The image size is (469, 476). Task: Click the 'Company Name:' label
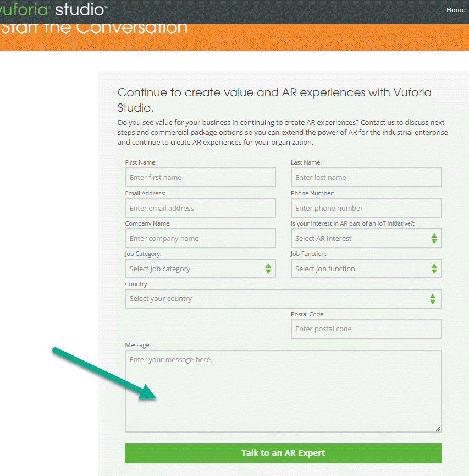[148, 223]
